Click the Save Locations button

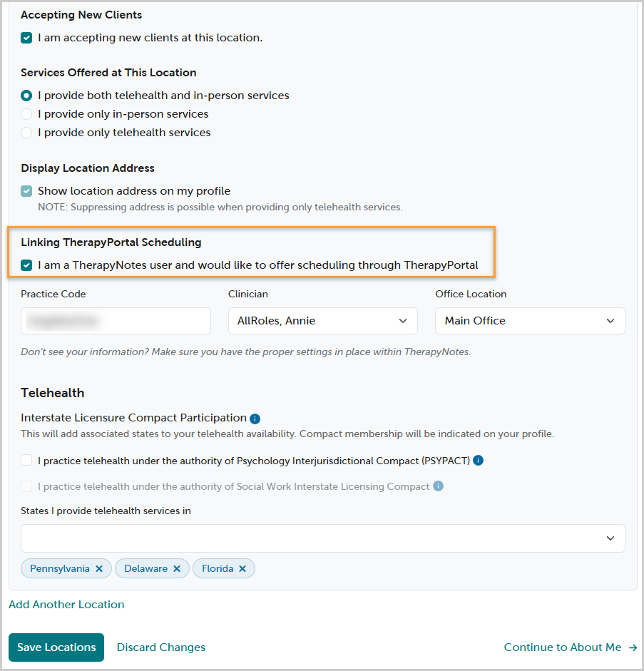(56, 647)
